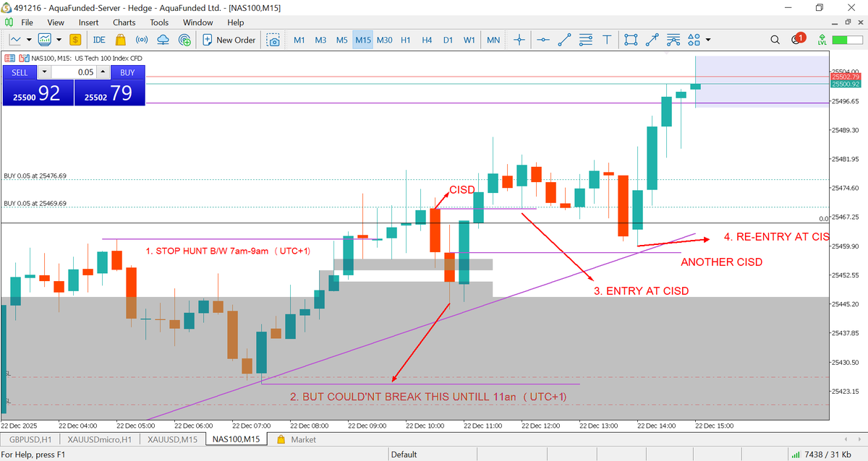This screenshot has height=461, width=868.
Task: Switch chart to the M3 timeframe
Action: [320, 40]
